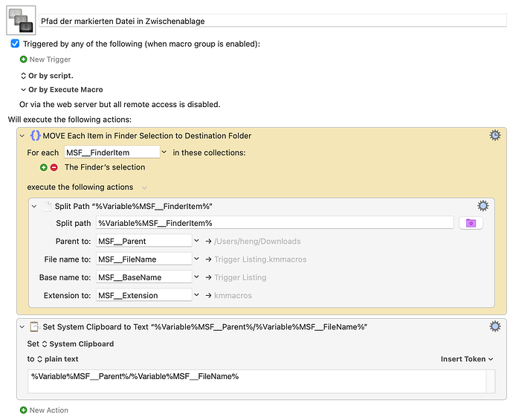Click the For Each curly braces icon

35,135
